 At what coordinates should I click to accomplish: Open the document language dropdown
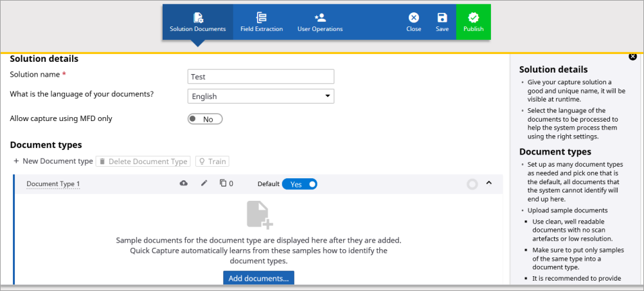click(x=261, y=97)
